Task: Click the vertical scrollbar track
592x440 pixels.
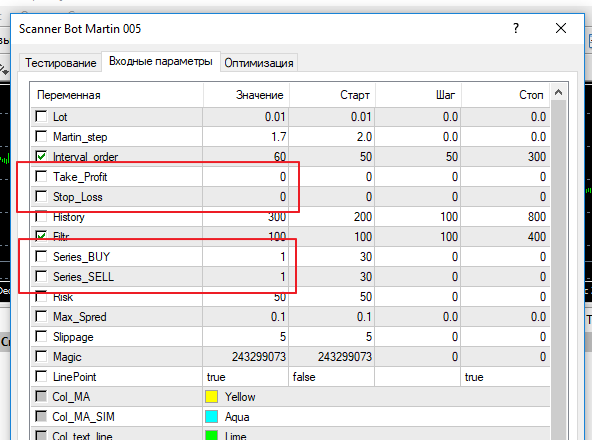Action: pos(558,264)
